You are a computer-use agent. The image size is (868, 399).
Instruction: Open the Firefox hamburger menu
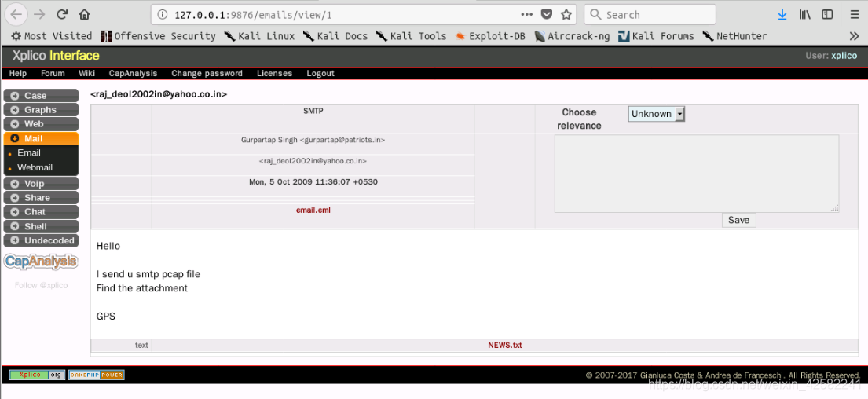click(855, 15)
